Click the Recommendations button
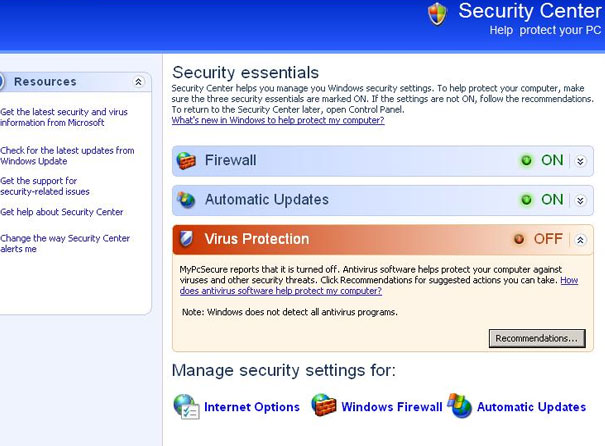605x446 pixels. (537, 338)
